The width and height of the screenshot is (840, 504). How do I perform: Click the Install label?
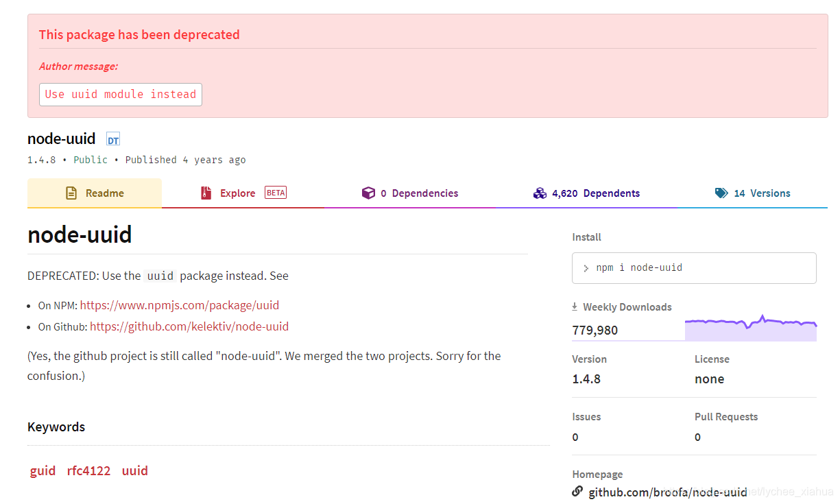[586, 237]
